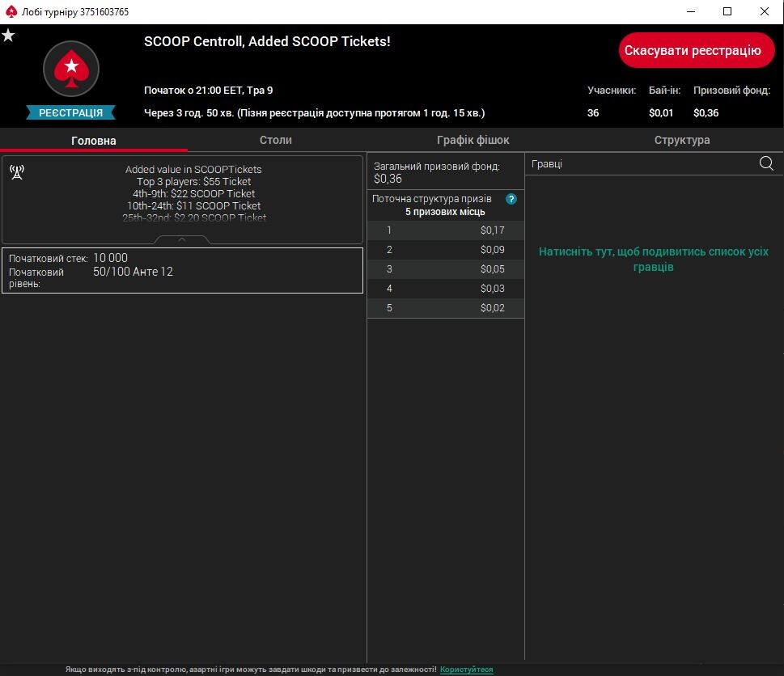Screen dimensions: 784x676
Task: Click the Top 3 players $55 Ticket line
Action: pos(194,181)
